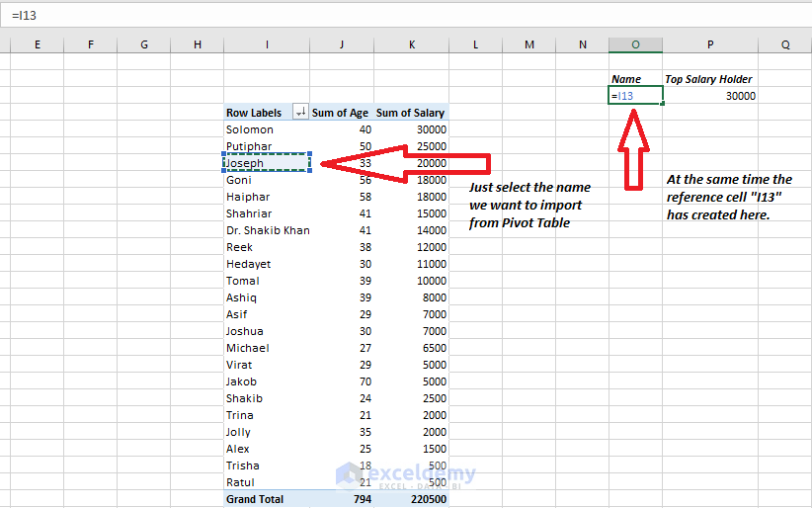Select Solomon's salary cell 30000
Viewport: 812px width, 508px height.
(x=412, y=129)
